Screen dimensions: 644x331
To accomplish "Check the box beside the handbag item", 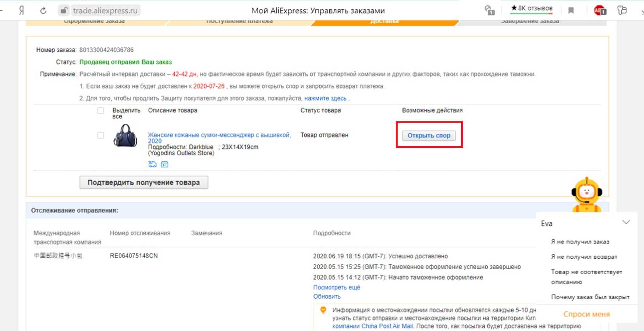I will point(101,135).
